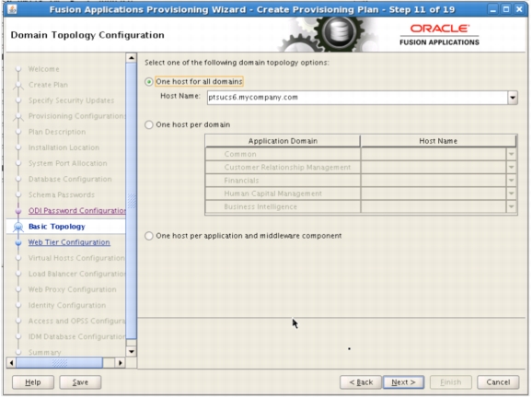Click Virtual Hosts Configuration step
The image size is (532, 399).
76,258
